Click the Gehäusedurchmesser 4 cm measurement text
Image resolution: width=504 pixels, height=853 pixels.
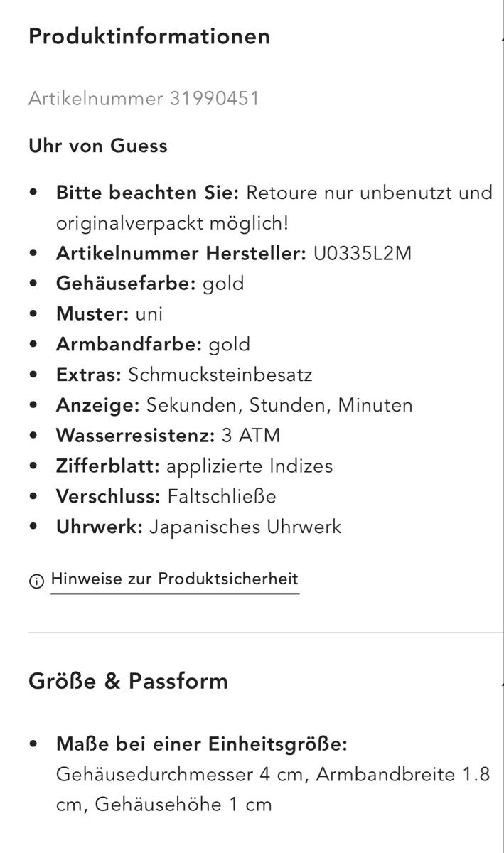[x=181, y=775]
